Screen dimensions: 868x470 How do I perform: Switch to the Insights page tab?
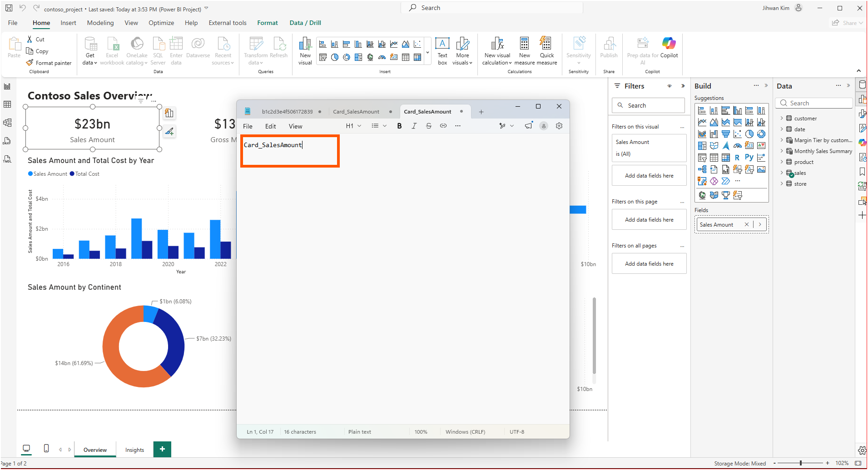(x=134, y=450)
